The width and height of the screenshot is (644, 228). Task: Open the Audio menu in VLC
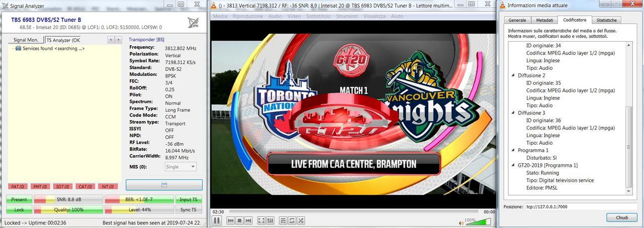click(x=275, y=16)
